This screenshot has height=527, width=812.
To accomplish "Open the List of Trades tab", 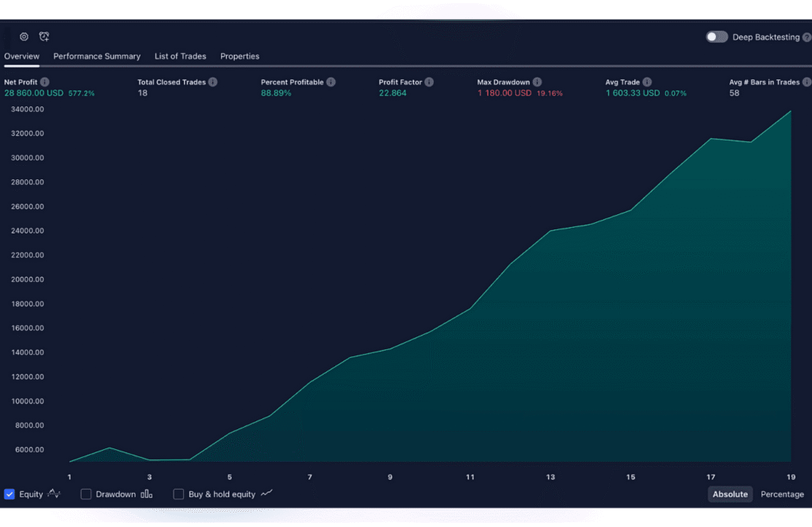I will [x=180, y=56].
